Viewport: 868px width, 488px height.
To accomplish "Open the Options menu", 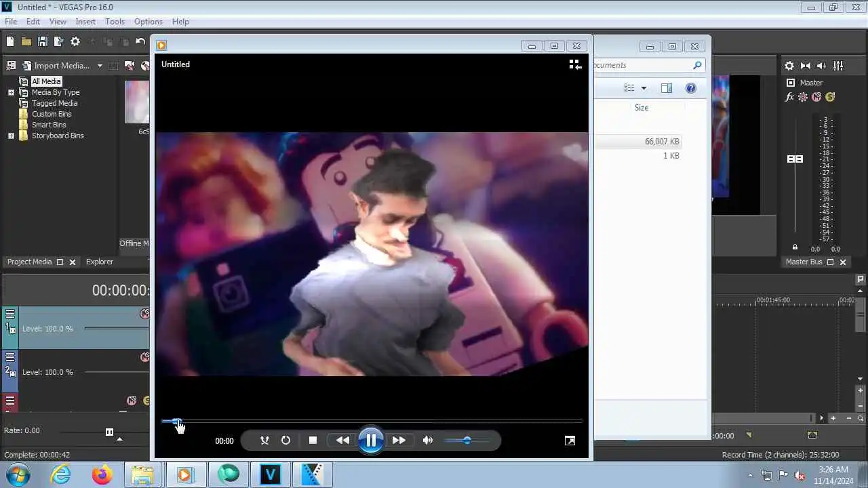I will point(148,22).
